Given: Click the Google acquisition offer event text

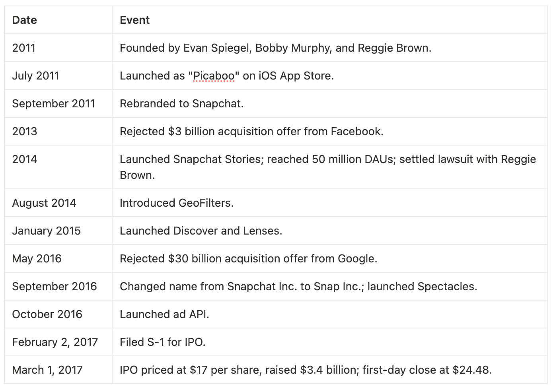Looking at the screenshot, I should 248,258.
